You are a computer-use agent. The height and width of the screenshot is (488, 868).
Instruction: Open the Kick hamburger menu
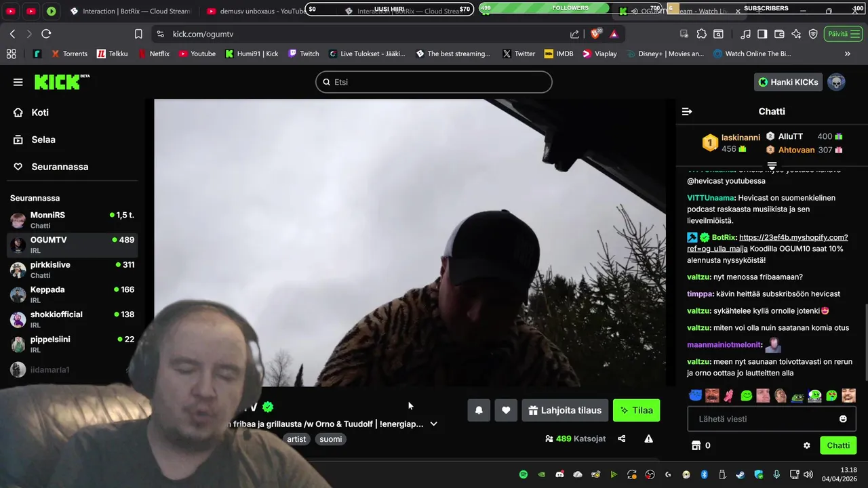click(x=18, y=82)
